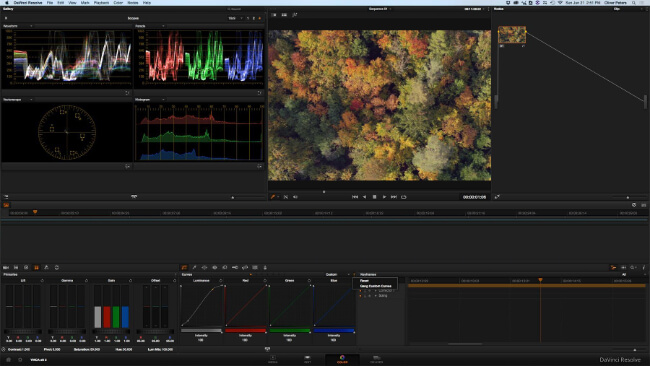Select the corrector node thumbnail
This screenshot has width=650, height=366.
512,35
